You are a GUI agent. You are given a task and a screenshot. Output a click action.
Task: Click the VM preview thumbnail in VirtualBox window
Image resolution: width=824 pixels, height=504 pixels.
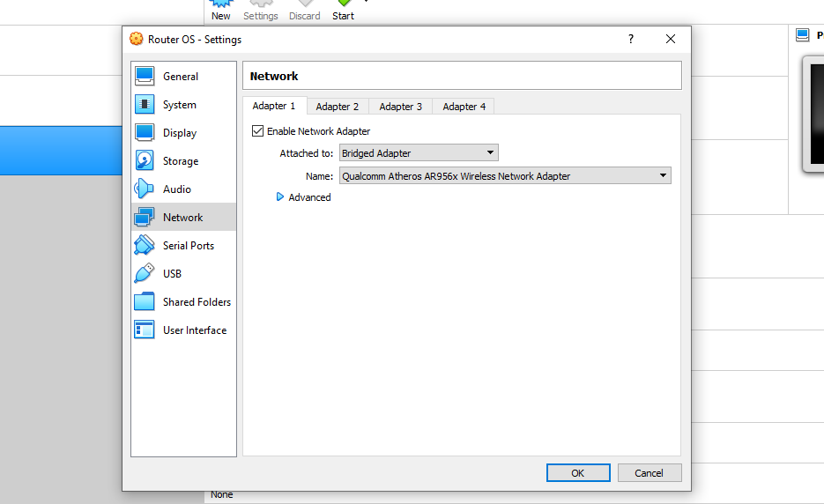[814, 115]
